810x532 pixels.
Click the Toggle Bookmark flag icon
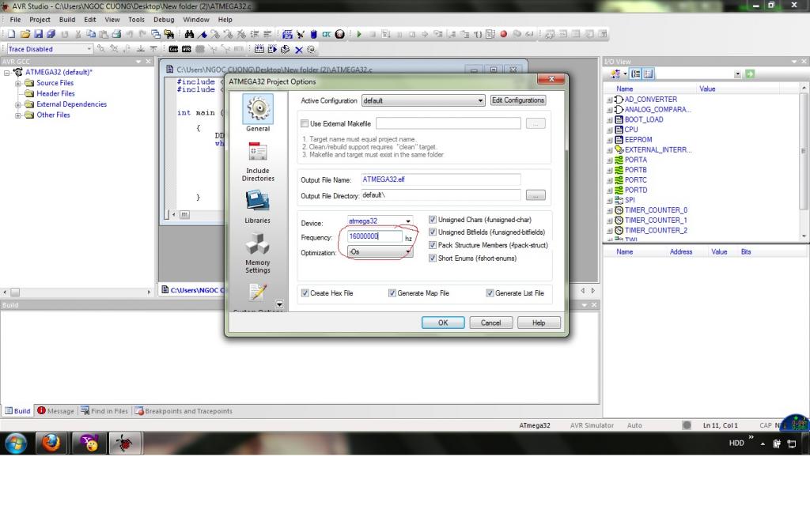[x=202, y=34]
